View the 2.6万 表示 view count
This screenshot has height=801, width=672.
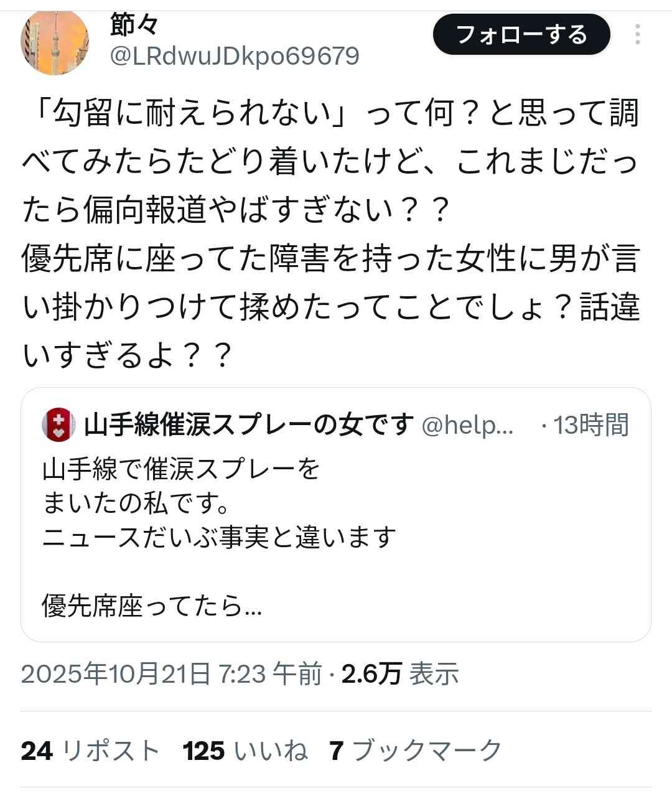tap(400, 673)
